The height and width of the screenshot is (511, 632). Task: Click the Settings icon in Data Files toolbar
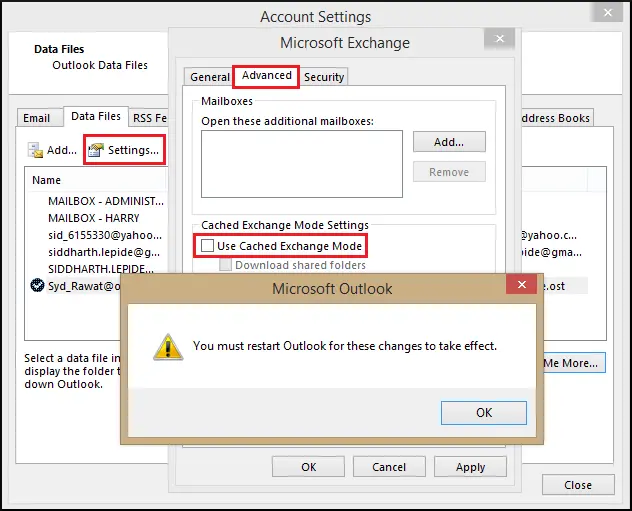96,151
